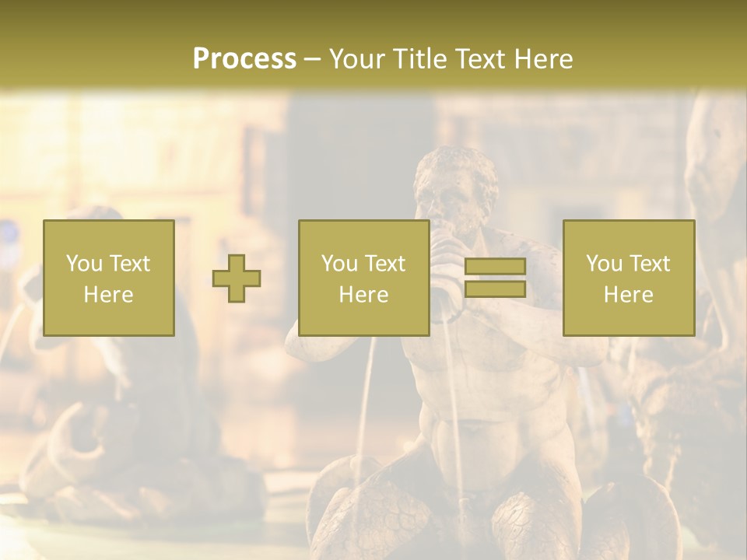Select the top bar of the equals sign
The height and width of the screenshot is (560, 747).
click(x=496, y=266)
